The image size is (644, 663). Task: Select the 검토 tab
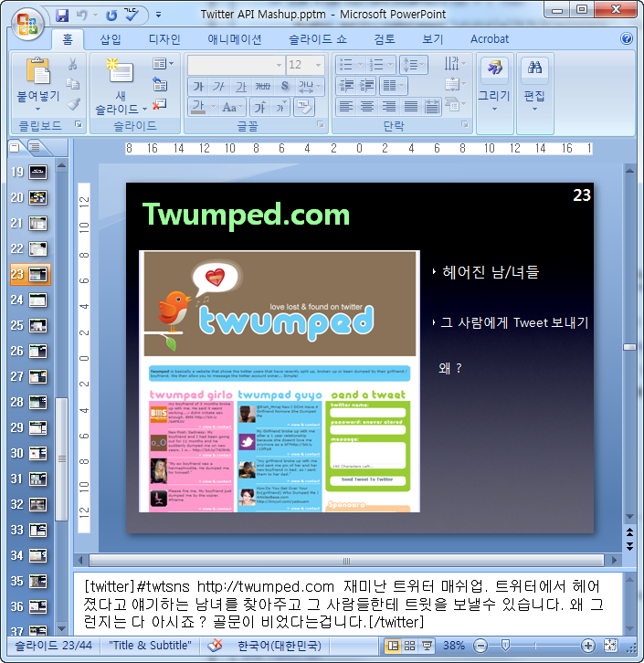[x=385, y=39]
